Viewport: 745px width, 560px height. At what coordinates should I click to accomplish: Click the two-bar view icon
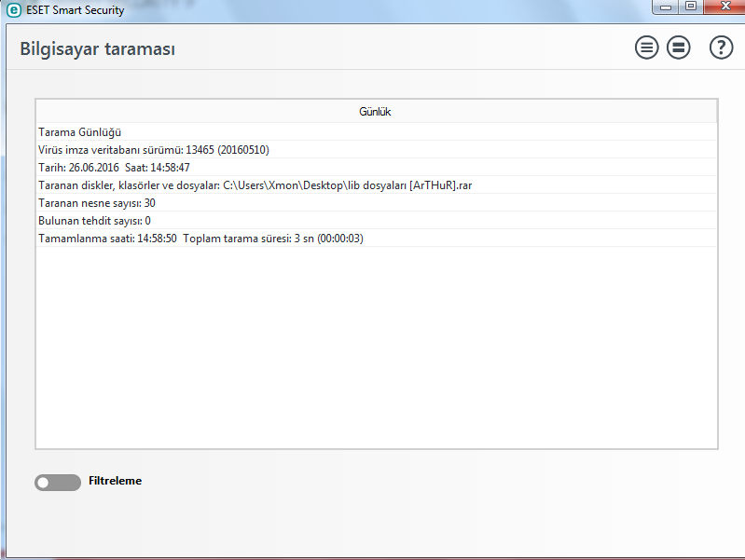pos(679,48)
